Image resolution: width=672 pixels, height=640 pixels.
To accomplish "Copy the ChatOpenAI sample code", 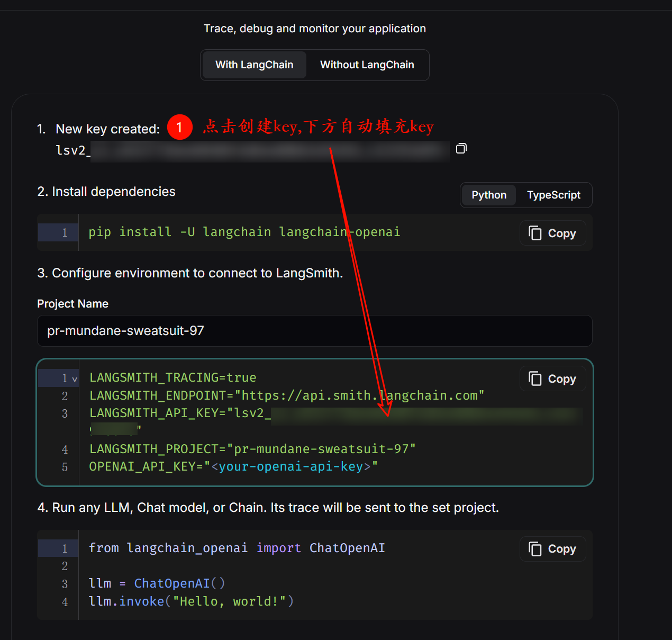I will tap(553, 549).
